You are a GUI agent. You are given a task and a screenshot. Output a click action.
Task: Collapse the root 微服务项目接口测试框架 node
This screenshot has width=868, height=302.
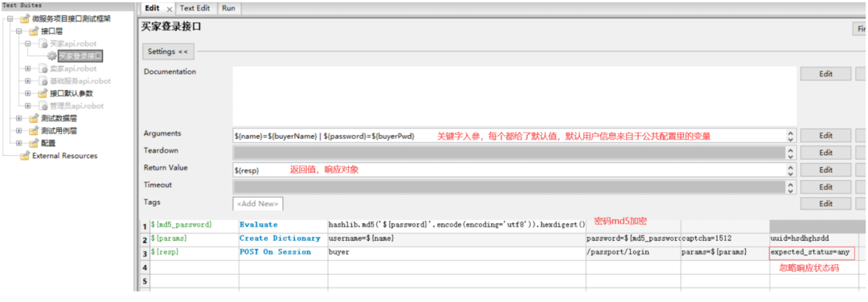(x=10, y=18)
